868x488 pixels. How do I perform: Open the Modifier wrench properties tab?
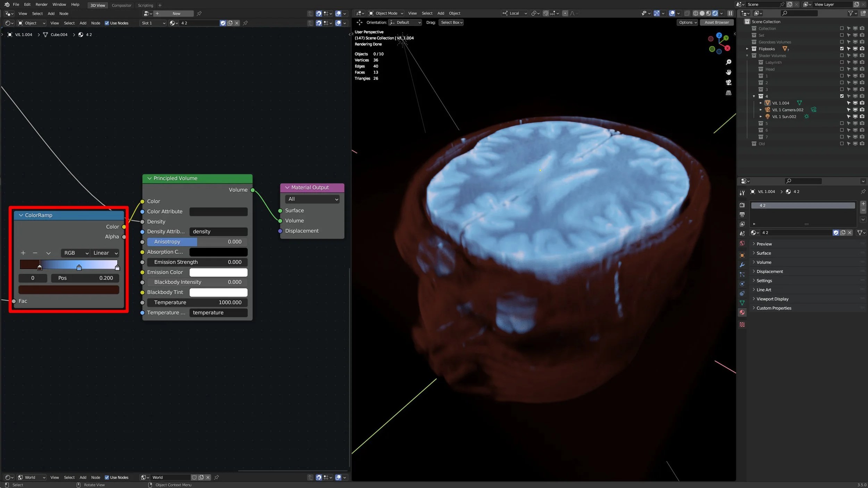(x=742, y=265)
